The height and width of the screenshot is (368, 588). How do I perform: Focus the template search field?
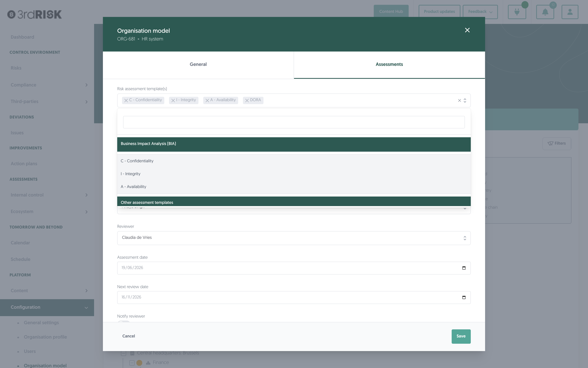pyautogui.click(x=294, y=122)
